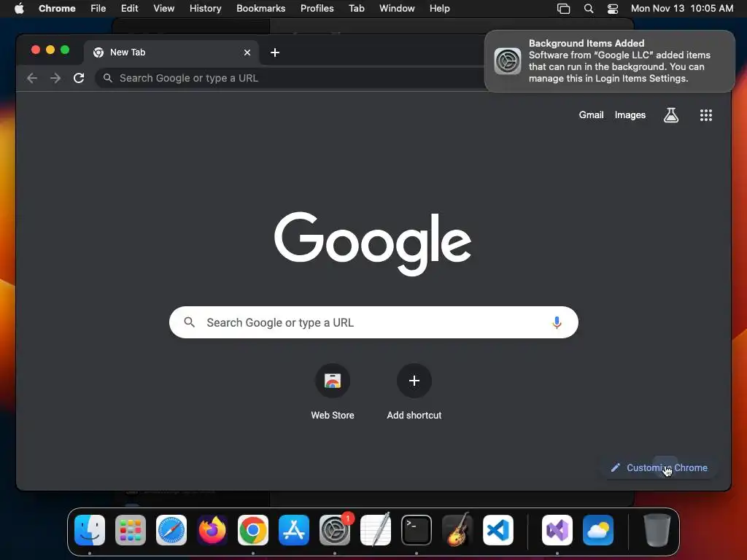Open the Web Store shortcut

pos(333,392)
